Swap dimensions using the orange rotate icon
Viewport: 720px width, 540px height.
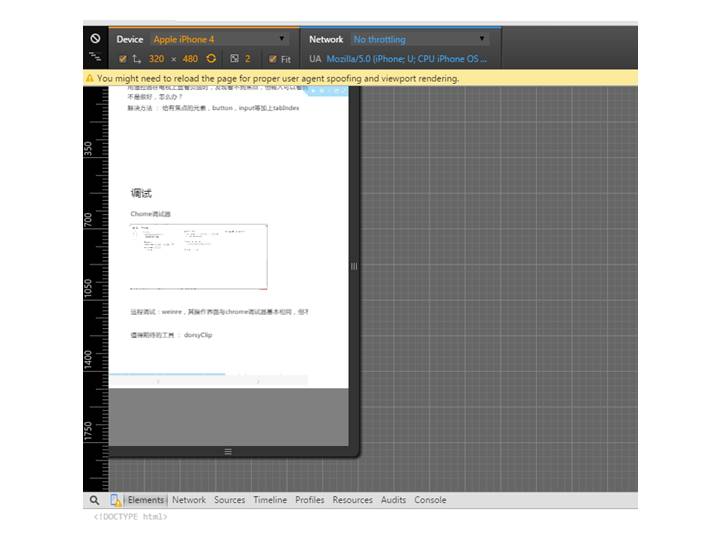click(x=211, y=59)
